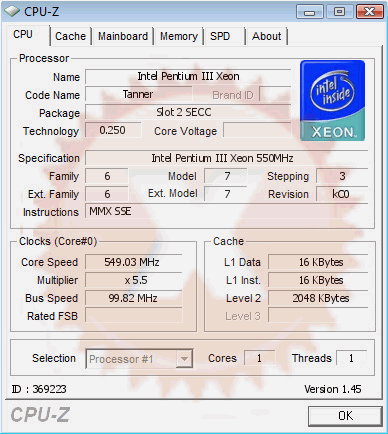This screenshot has height=434, width=388.
Task: Click the OK button
Action: 345,416
